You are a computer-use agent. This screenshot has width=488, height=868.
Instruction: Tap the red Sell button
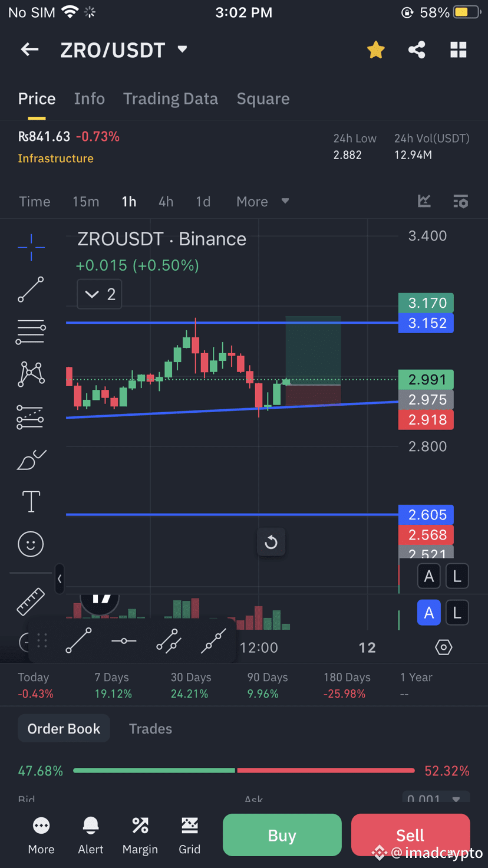(410, 835)
